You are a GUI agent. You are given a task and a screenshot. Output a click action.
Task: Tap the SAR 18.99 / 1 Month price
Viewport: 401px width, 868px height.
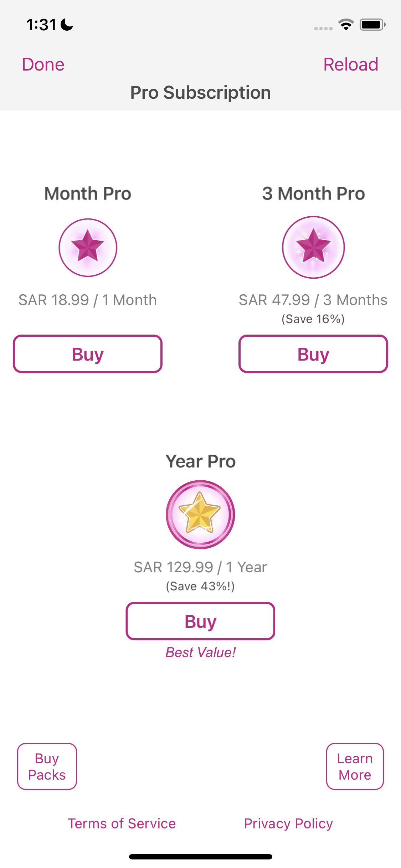pos(88,300)
